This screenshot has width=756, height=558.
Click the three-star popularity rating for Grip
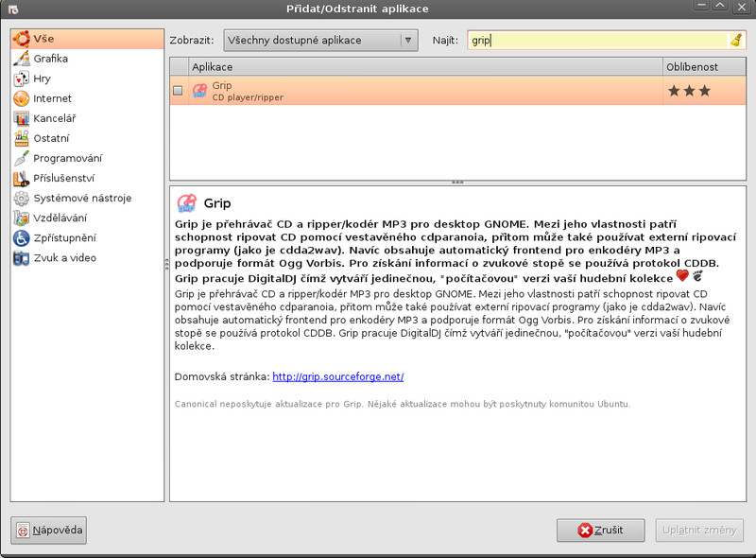(x=690, y=90)
